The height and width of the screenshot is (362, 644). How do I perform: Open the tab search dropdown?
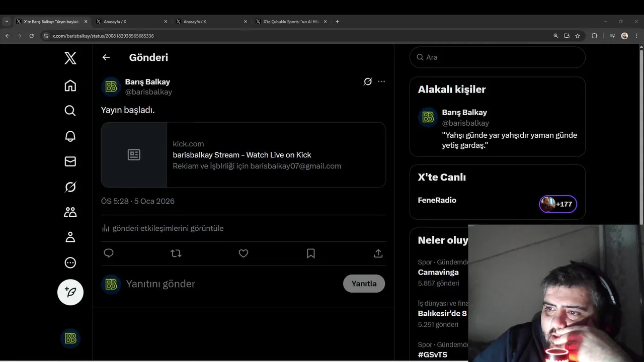[x=7, y=22]
